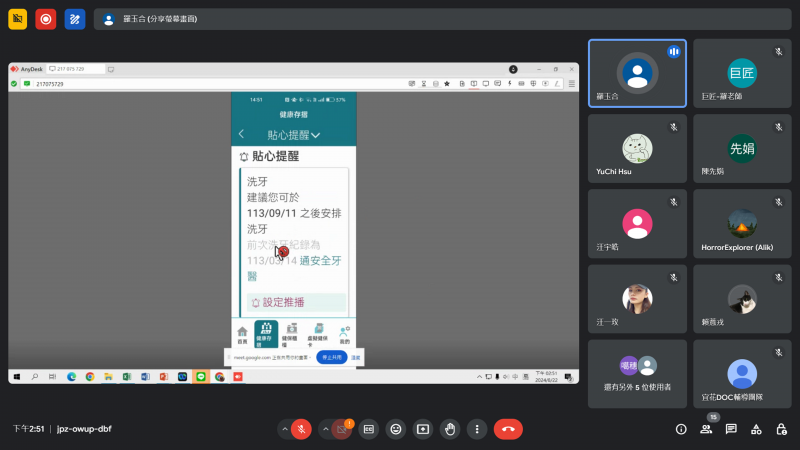Image resolution: width=800 pixels, height=450 pixels.
Task: Tap the 設定推播 button in reminder card
Action: tap(296, 303)
